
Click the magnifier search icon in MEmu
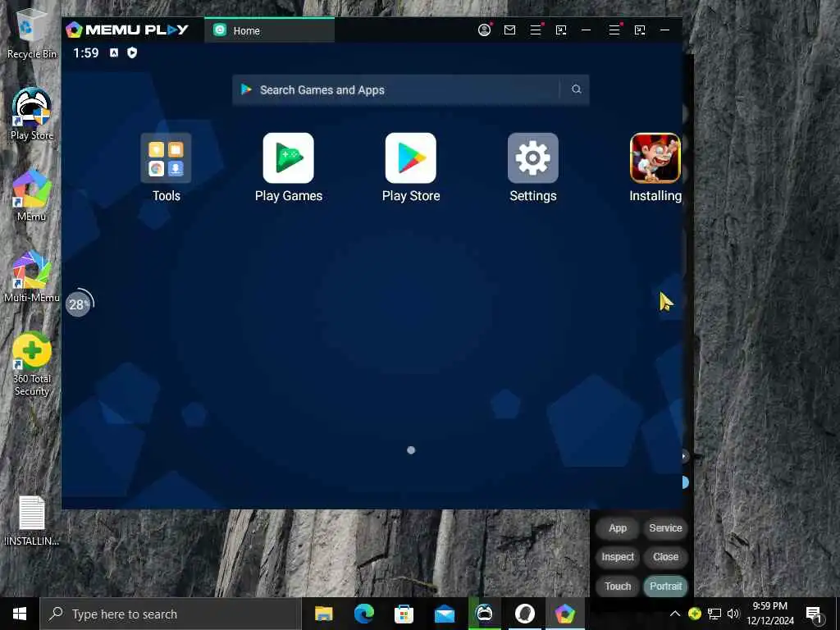pyautogui.click(x=577, y=89)
